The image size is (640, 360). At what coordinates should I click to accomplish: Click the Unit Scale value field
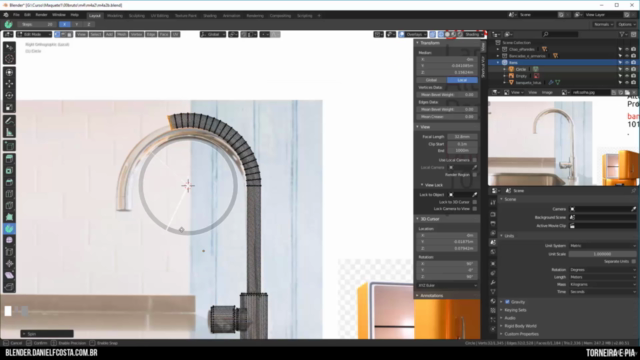pos(602,254)
